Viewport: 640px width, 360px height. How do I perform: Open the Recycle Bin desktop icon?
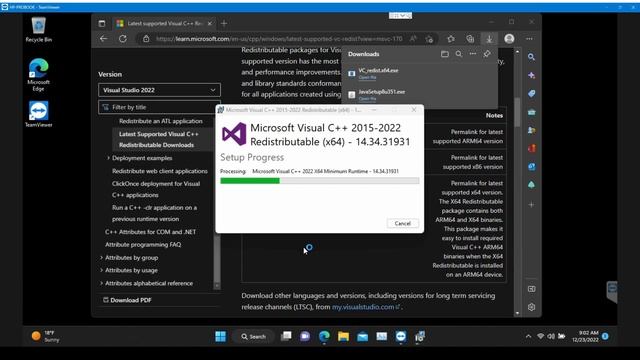coord(38,30)
